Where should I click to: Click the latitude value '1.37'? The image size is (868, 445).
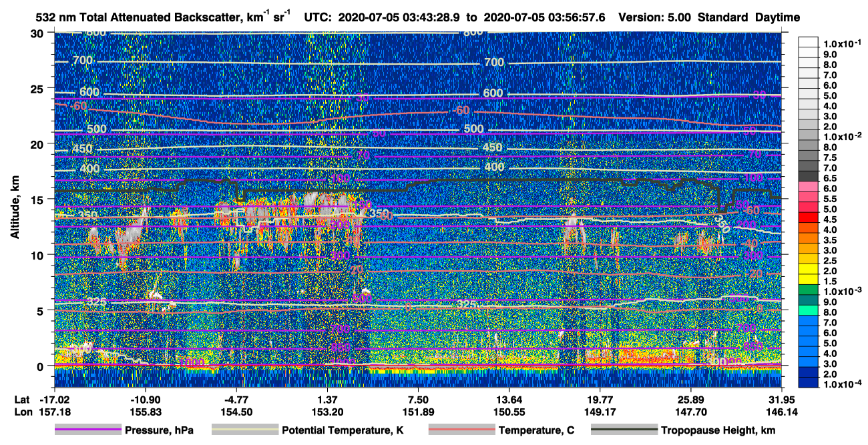(326, 400)
